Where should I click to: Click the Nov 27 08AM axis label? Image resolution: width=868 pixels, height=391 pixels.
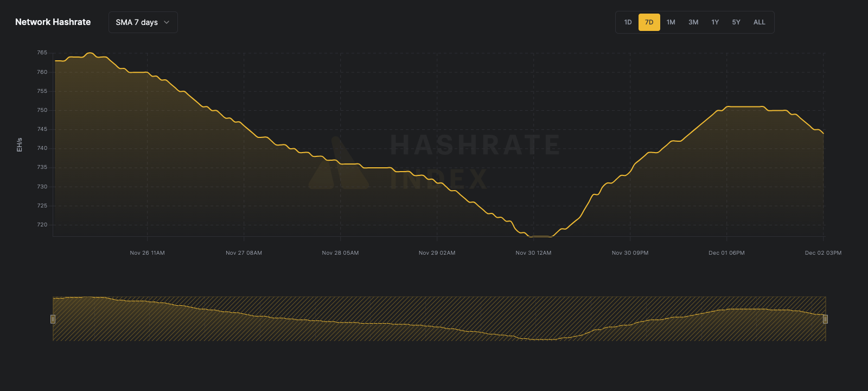click(x=244, y=253)
